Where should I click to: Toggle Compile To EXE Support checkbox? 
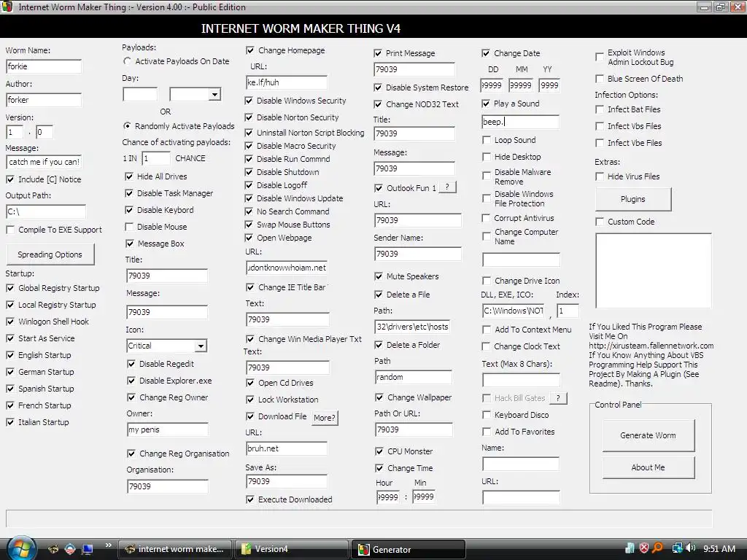click(10, 230)
